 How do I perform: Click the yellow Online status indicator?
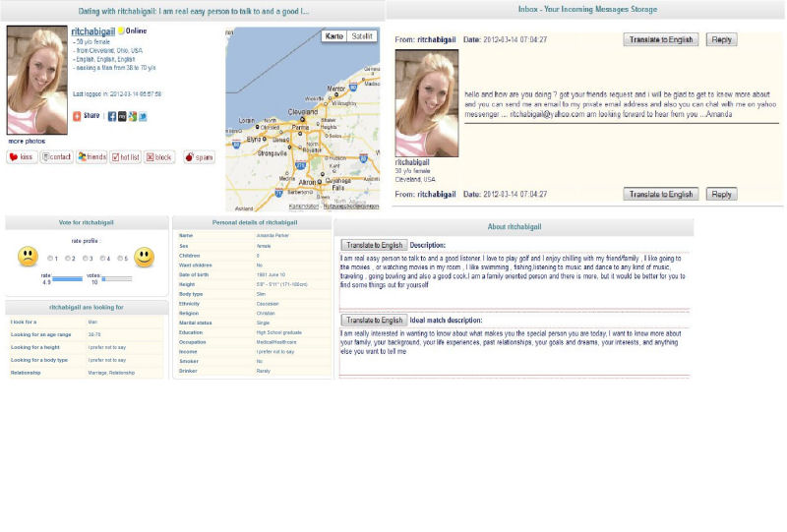[121, 31]
